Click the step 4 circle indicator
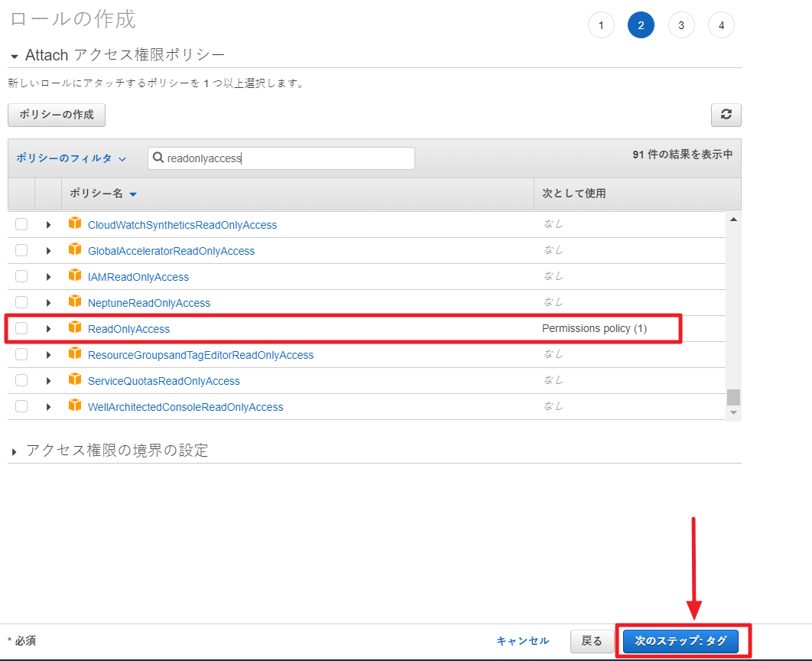 pyautogui.click(x=721, y=25)
